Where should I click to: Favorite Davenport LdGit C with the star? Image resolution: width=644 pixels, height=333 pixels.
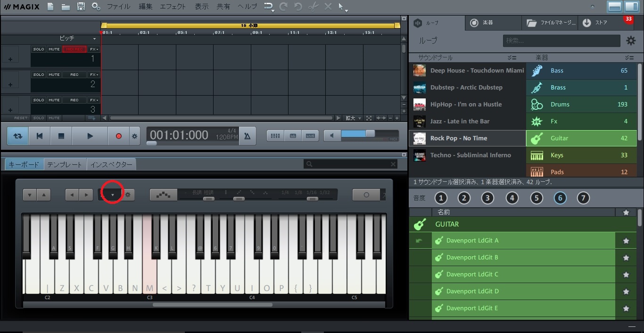pos(626,275)
